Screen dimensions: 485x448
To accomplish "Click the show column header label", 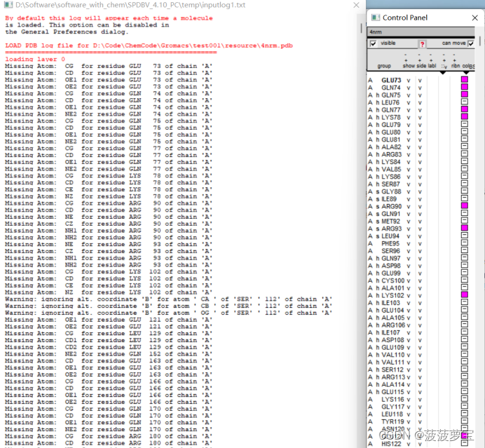I will (409, 66).
